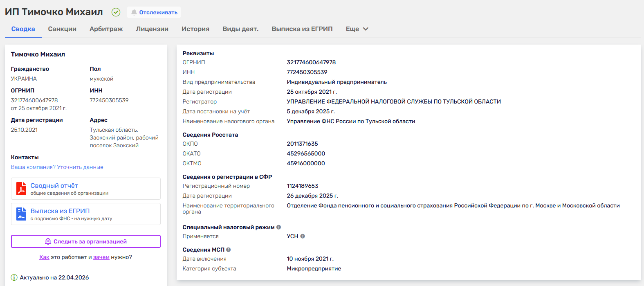Viewport: 644px width, 286px height.
Task: Click the bell icon next to Отслеживать
Action: click(134, 12)
